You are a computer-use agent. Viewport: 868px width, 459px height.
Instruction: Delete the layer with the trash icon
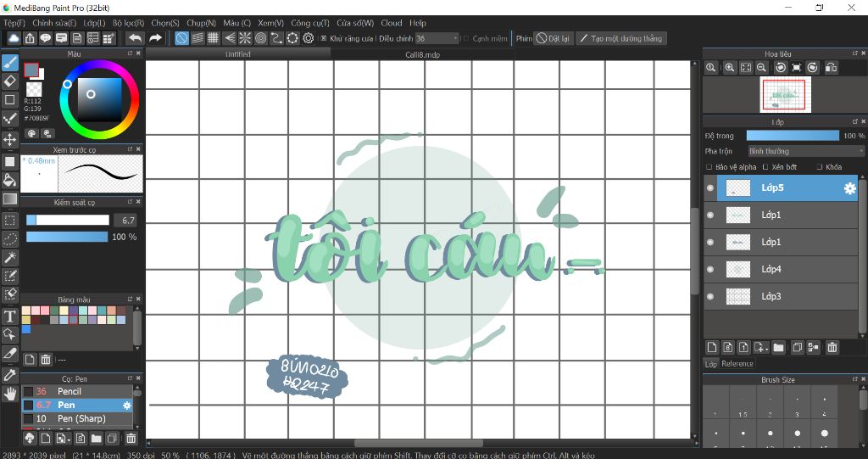832,348
